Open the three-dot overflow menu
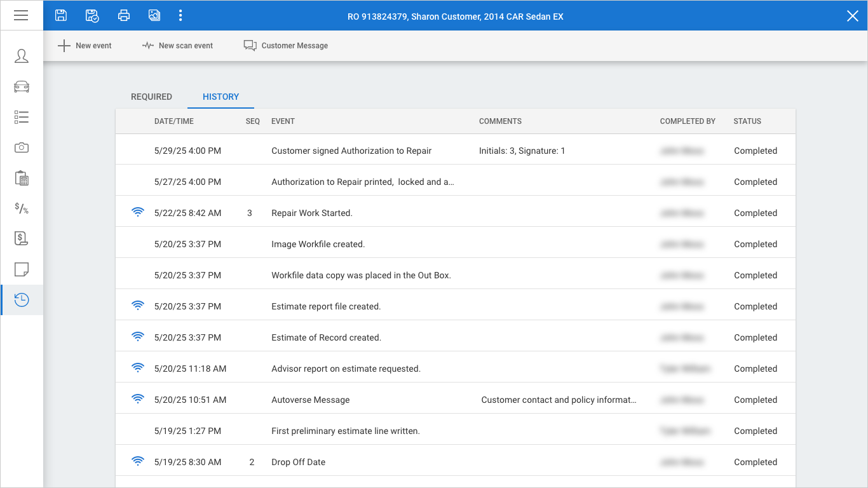The width and height of the screenshot is (868, 488). pos(180,15)
